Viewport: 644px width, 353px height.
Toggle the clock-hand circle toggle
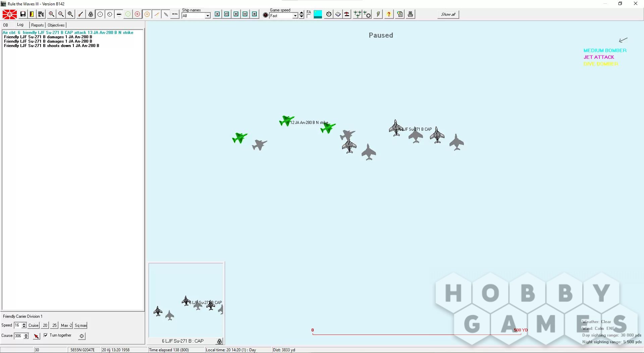click(109, 14)
